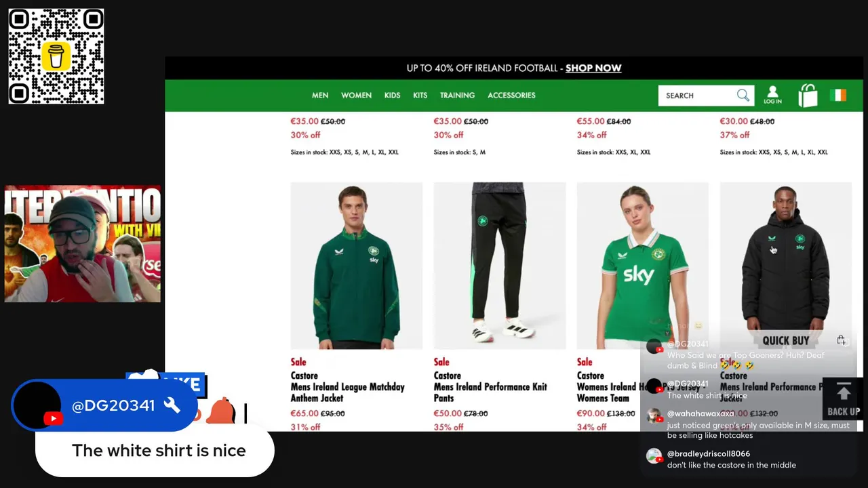This screenshot has height=488, width=868.
Task: Click the Quick Buy button
Action: pos(785,340)
